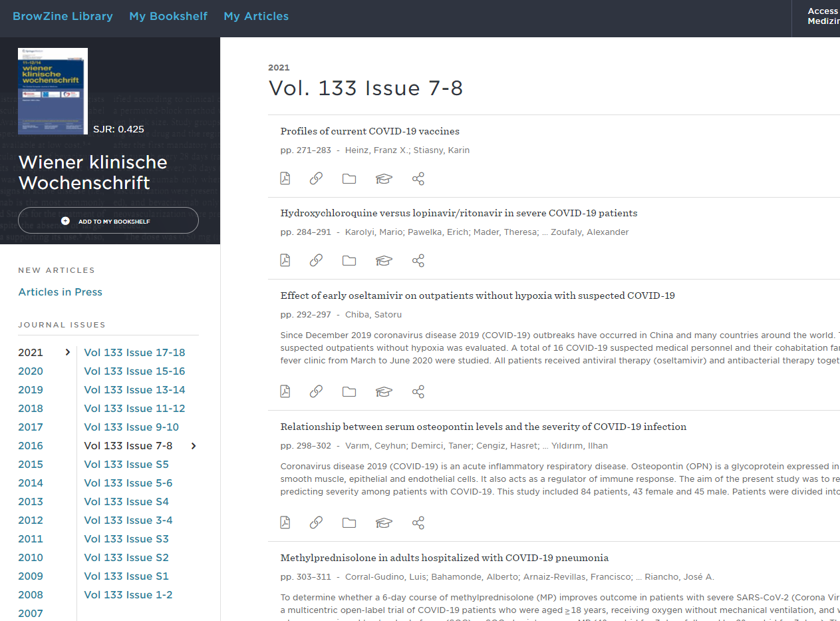
Task: Select Vol 133 Issue S3
Action: (126, 539)
